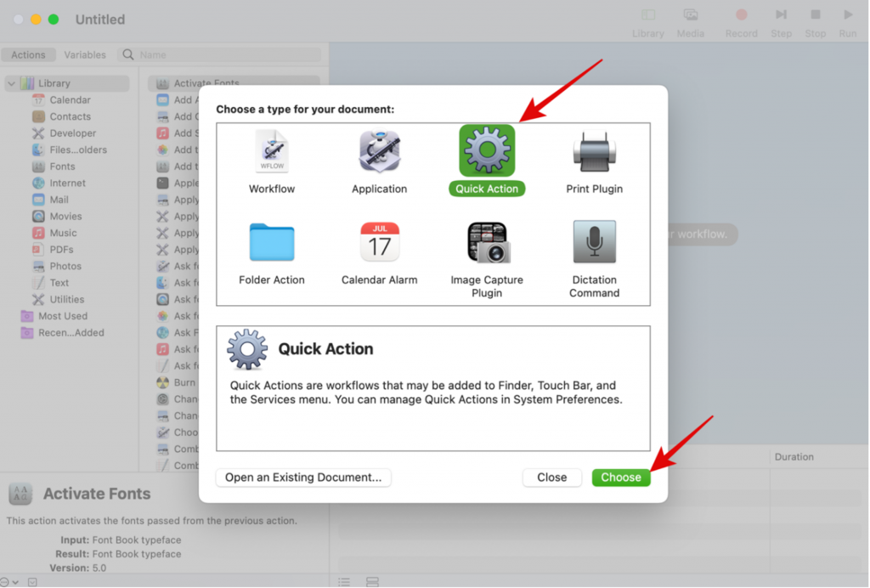Select the Calendar Alarm icon
The width and height of the screenshot is (870, 588).
coord(379,243)
